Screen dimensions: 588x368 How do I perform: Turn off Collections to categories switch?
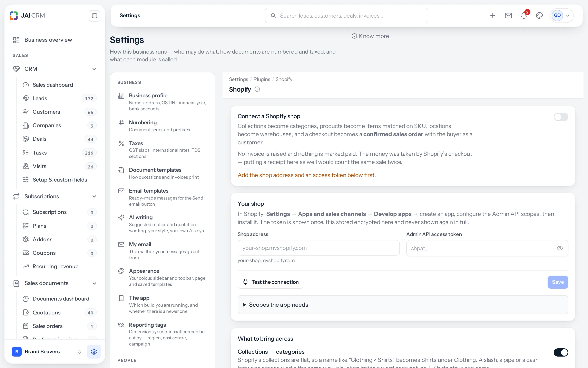(x=561, y=352)
